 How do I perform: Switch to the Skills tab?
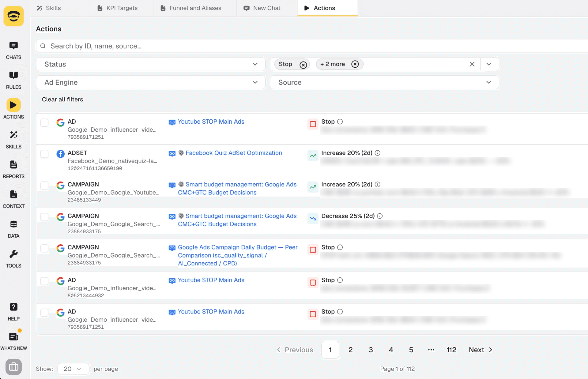[49, 8]
